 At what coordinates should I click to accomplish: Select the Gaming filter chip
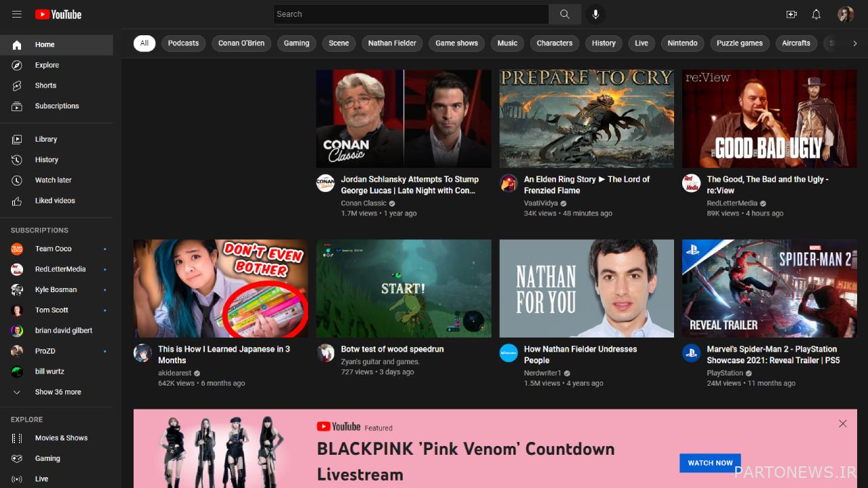296,43
